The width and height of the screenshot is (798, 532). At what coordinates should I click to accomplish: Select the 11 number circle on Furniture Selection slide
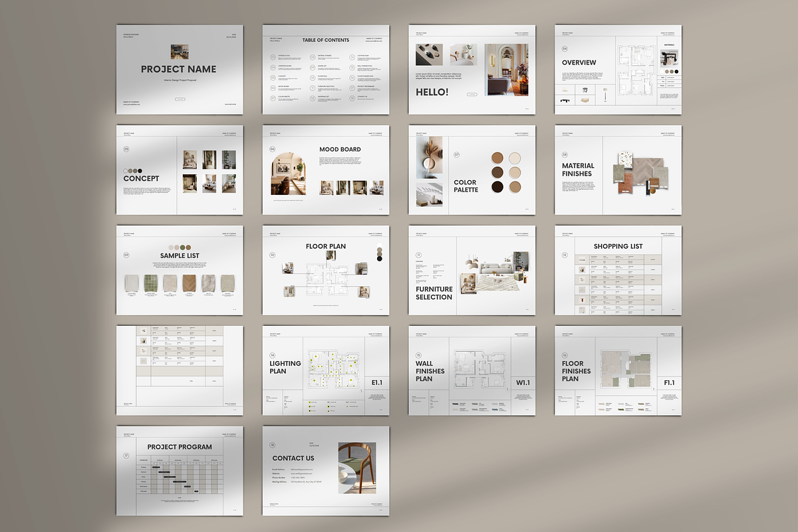click(418, 255)
